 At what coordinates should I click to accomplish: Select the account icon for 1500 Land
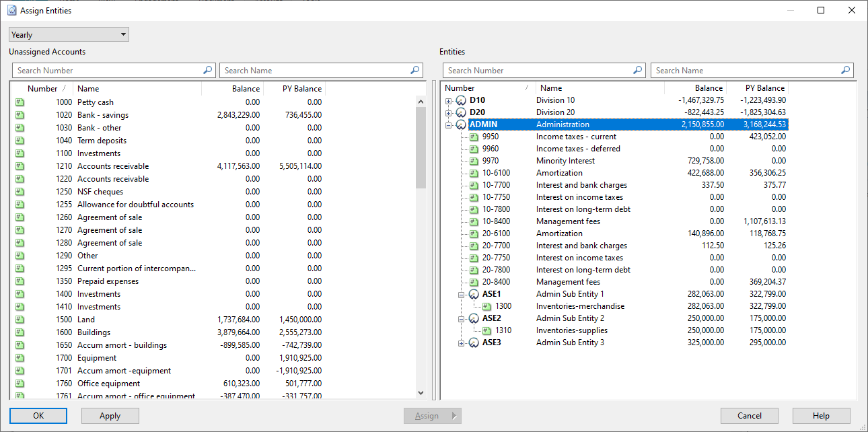click(x=20, y=320)
